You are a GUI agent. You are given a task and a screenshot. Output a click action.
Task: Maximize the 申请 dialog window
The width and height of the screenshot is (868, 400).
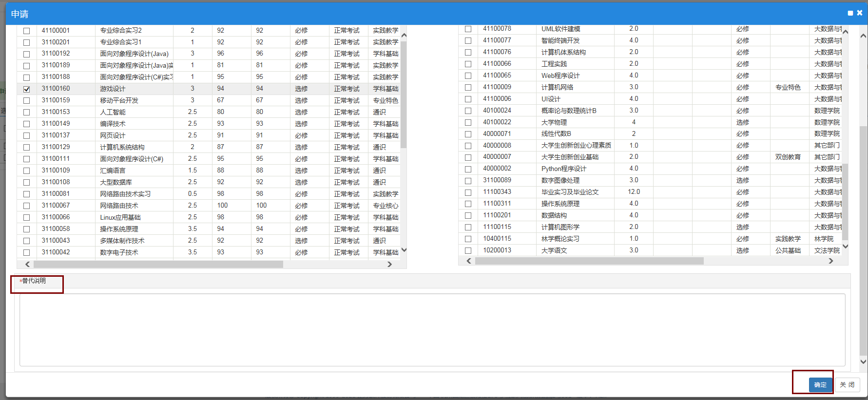[850, 13]
